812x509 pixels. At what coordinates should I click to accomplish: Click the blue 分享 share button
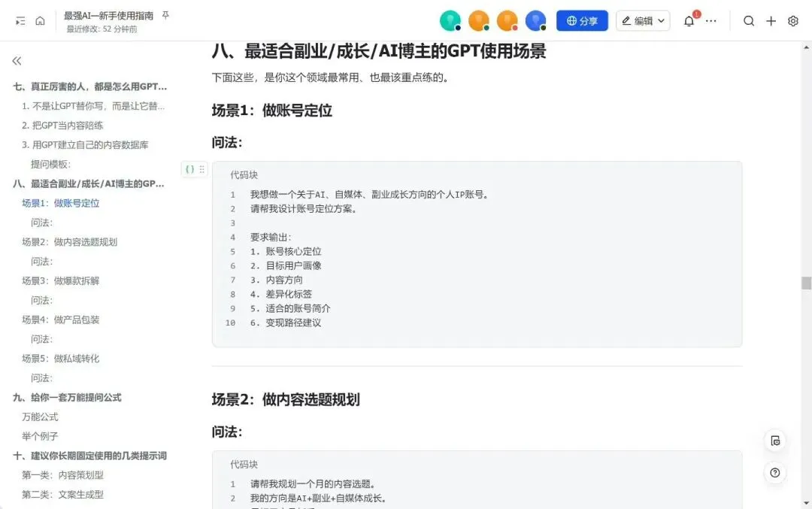click(582, 21)
